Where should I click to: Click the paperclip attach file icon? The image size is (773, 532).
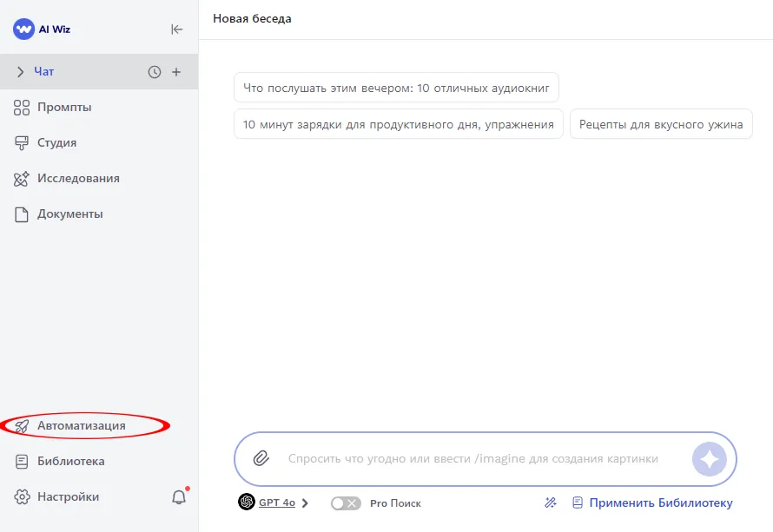pos(261,458)
